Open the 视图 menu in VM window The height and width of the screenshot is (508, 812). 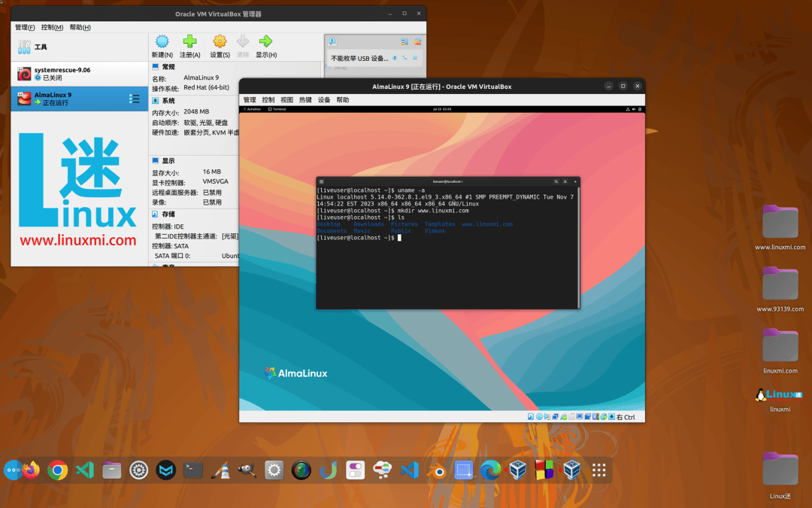click(286, 100)
